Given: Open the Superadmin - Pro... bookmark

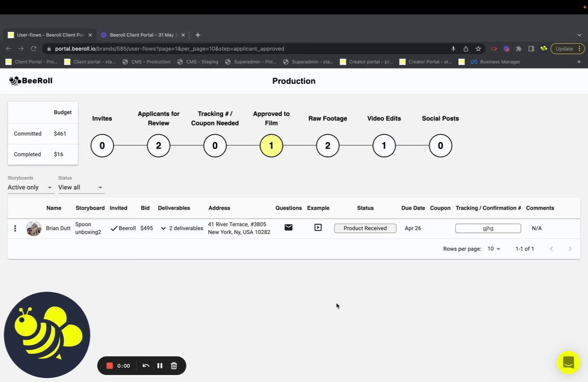Looking at the screenshot, I should click(x=251, y=62).
